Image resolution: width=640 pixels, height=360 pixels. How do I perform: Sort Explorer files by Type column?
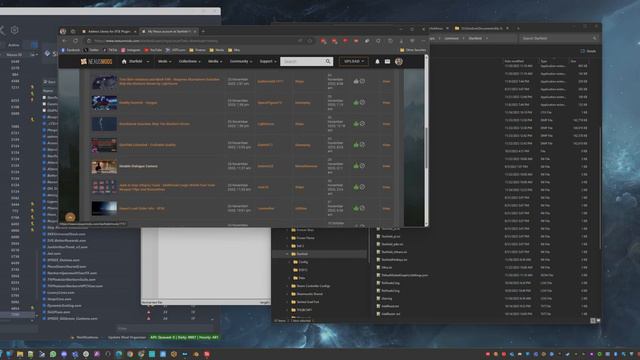(544, 61)
